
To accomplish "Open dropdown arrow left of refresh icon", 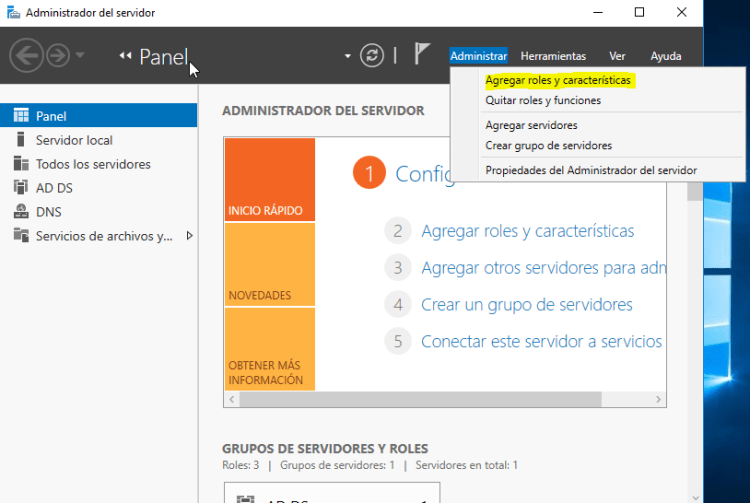I will pyautogui.click(x=348, y=55).
